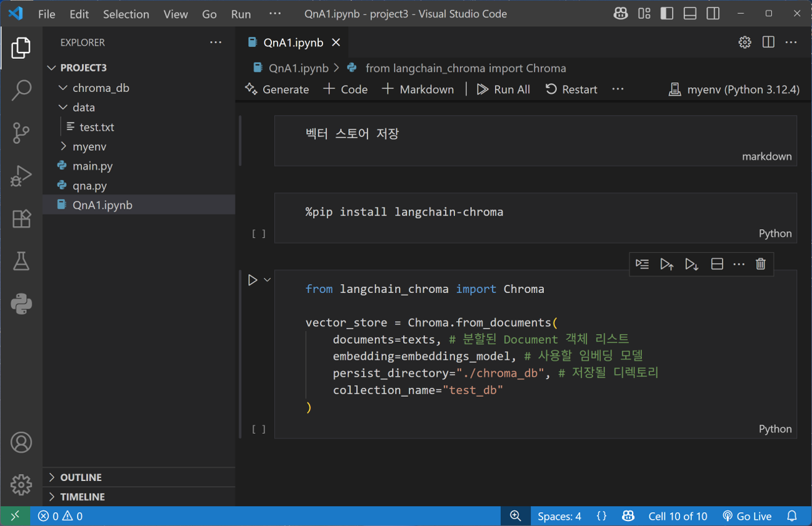Start Go Live server
The height and width of the screenshot is (526, 812).
click(x=747, y=516)
